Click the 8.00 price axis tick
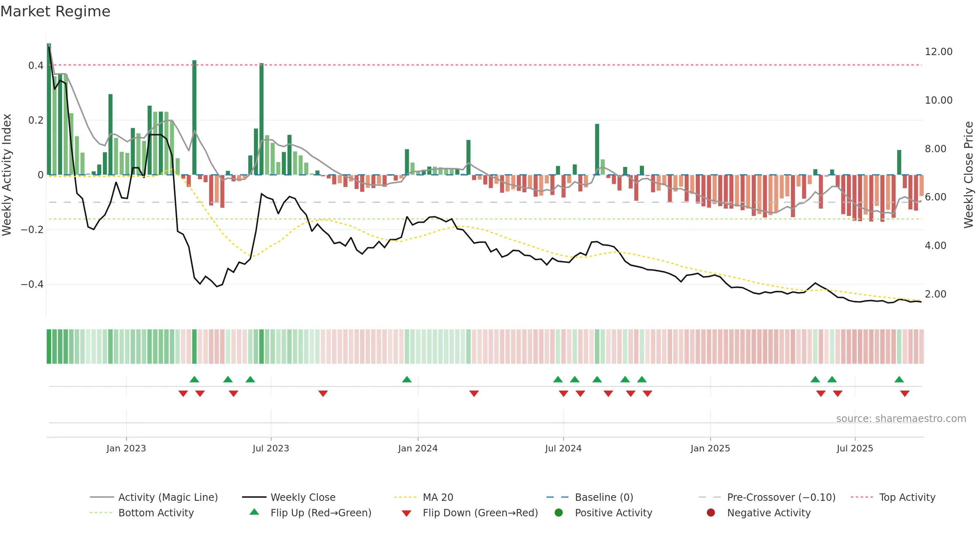The image size is (980, 551). 935,149
